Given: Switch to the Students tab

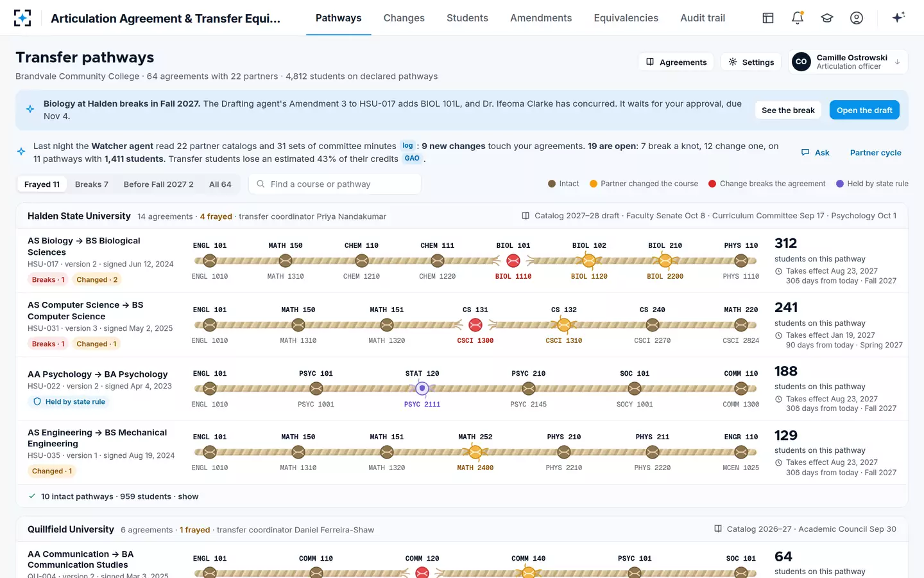Looking at the screenshot, I should click(x=467, y=18).
